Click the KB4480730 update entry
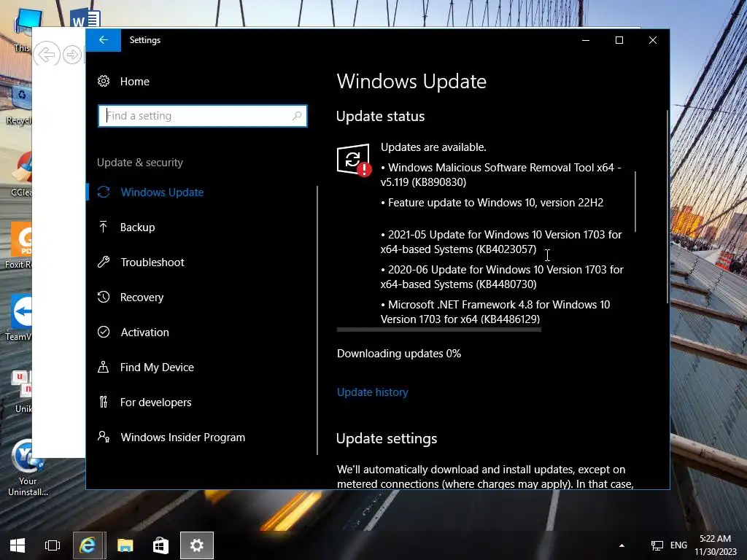 (x=502, y=276)
